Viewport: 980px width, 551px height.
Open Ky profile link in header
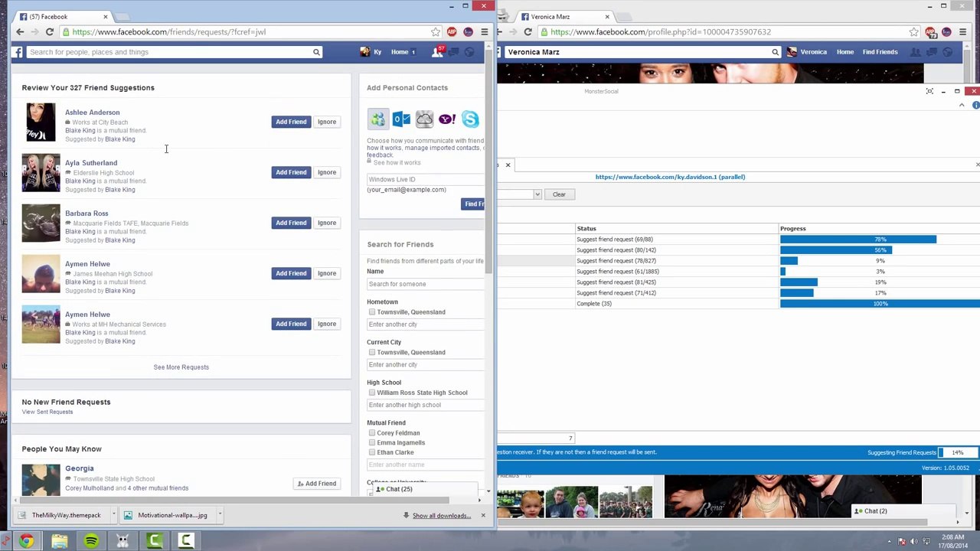[372, 52]
